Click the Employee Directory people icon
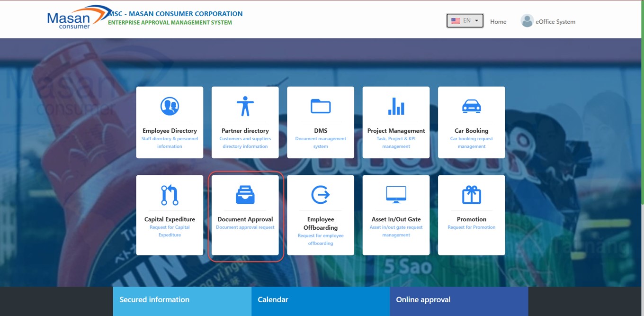Image resolution: width=644 pixels, height=316 pixels. point(170,106)
